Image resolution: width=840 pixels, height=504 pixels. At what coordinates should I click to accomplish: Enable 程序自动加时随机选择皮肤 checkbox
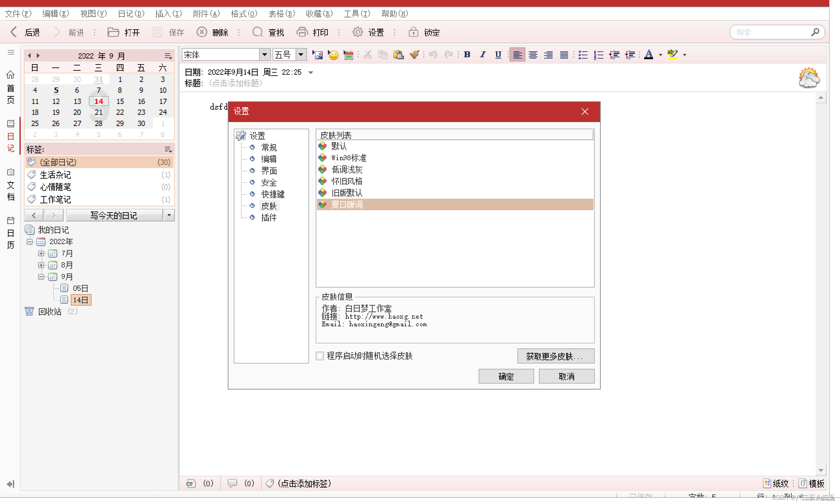tap(320, 356)
